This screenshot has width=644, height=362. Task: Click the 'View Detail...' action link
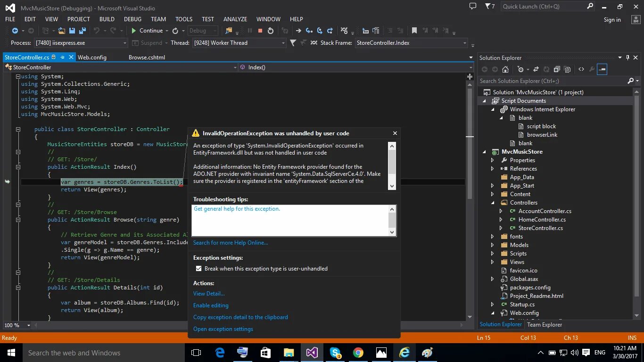[209, 294]
